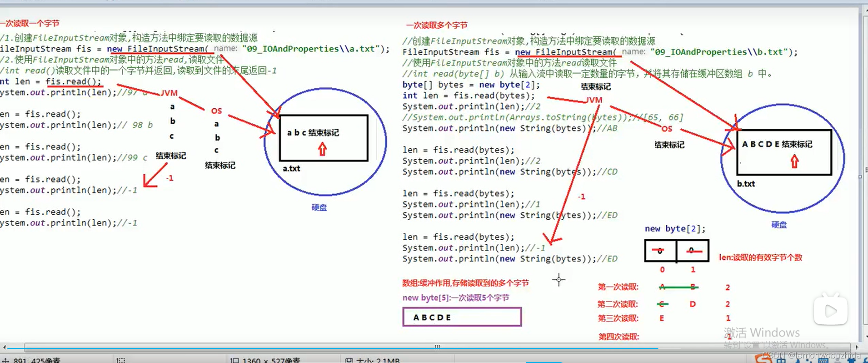This screenshot has height=363, width=868.
Task: Click the horizontal scrollbar right arrow
Action: (x=857, y=347)
